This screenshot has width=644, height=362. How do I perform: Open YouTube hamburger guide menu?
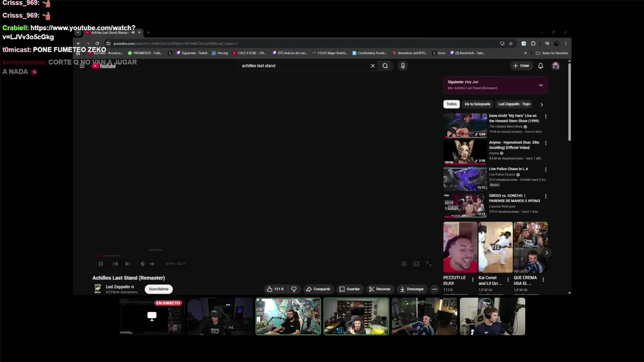tap(82, 66)
